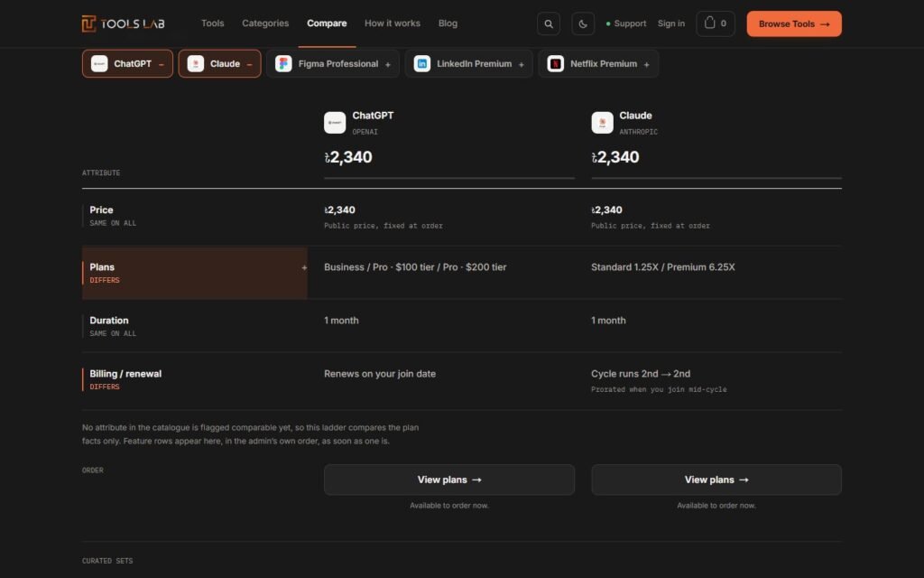Open the Categories nav item

265,23
